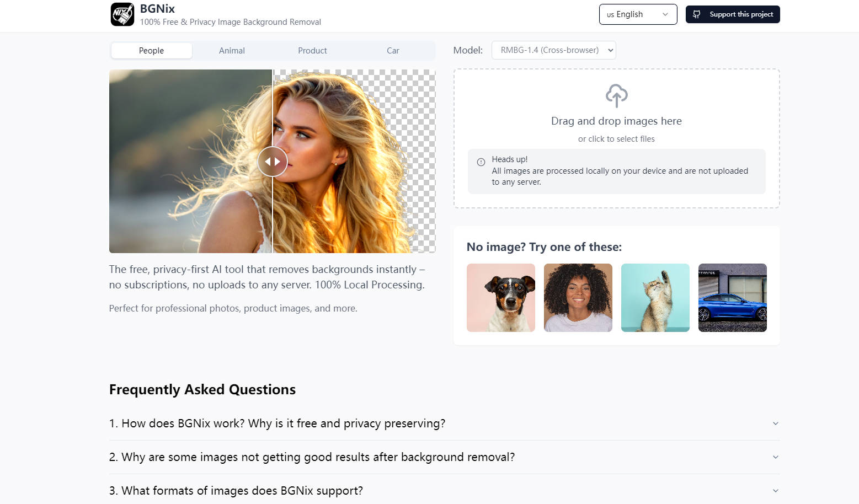Click the BGNix logo icon
The image size is (859, 504).
(x=122, y=14)
